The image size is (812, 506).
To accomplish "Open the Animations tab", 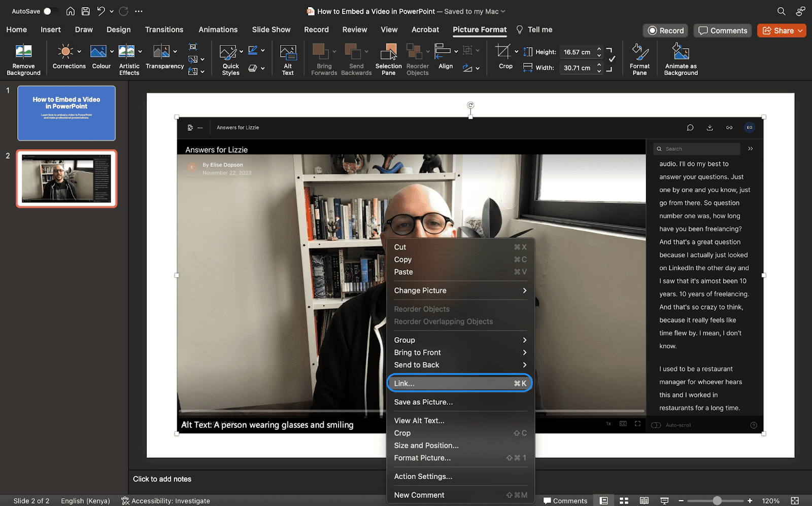I will pyautogui.click(x=218, y=29).
